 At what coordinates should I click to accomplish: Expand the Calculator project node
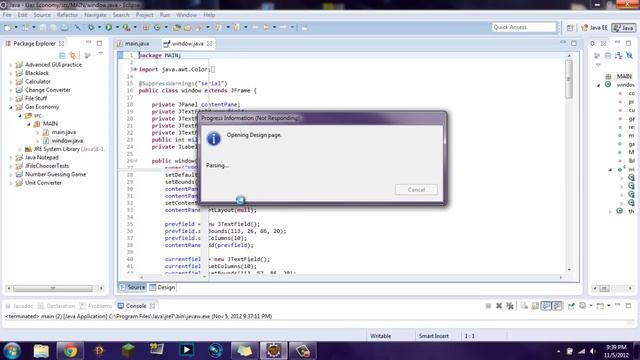(11, 82)
